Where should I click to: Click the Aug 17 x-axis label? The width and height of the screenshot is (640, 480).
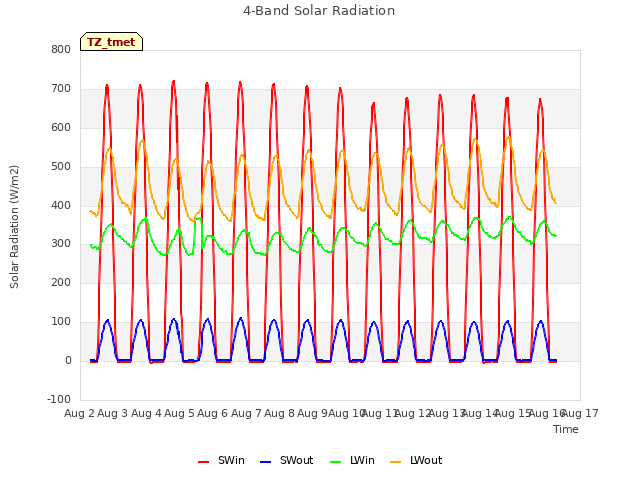click(x=580, y=413)
